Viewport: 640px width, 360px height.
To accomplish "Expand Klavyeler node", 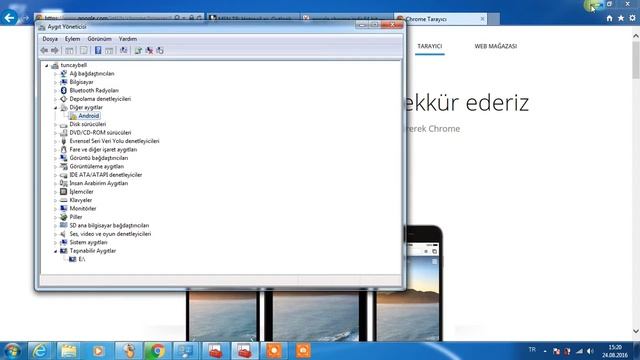I will coord(56,200).
